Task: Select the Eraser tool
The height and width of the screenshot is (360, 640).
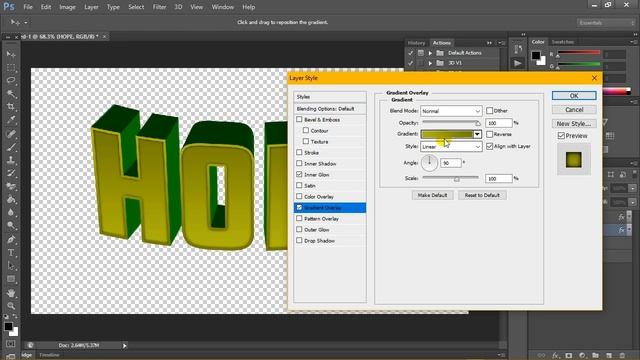Action: coord(11,186)
